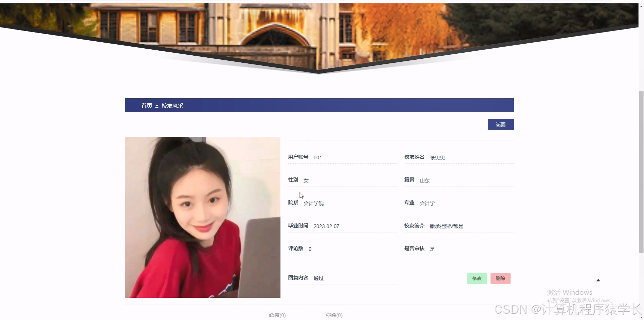Viewport: 644px width, 320px height.
Task: Click the alumni portrait photo
Action: pos(203,217)
